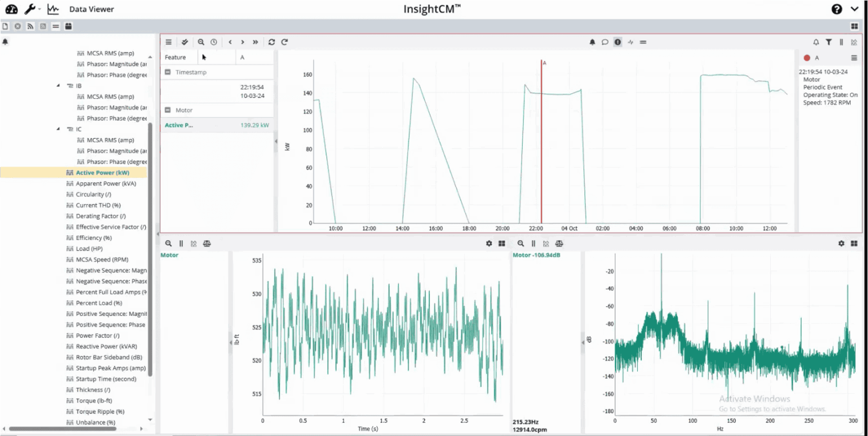Screen dimensions: 868x436
Task: Toggle the alarm bell overlay on trend
Action: (592, 42)
